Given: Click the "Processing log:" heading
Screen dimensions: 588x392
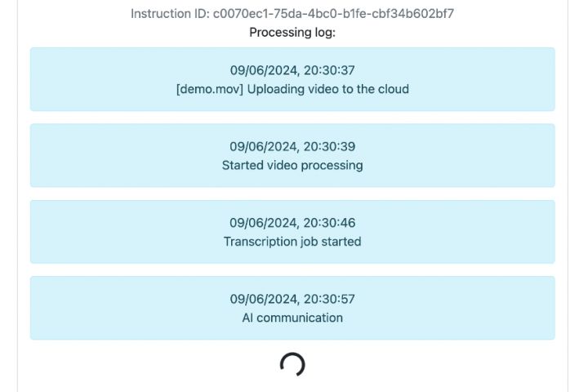Looking at the screenshot, I should tap(292, 33).
